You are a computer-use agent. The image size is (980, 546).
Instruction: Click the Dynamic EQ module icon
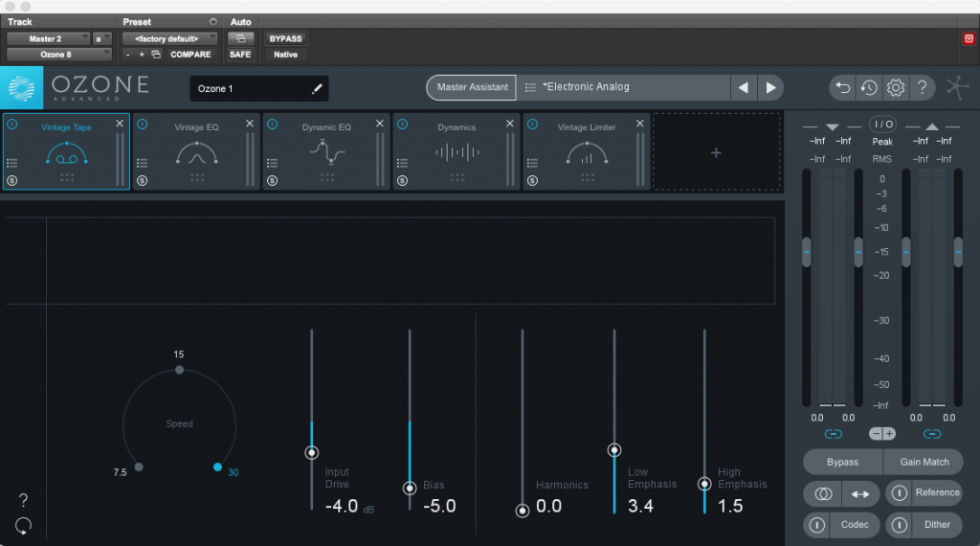pos(328,151)
